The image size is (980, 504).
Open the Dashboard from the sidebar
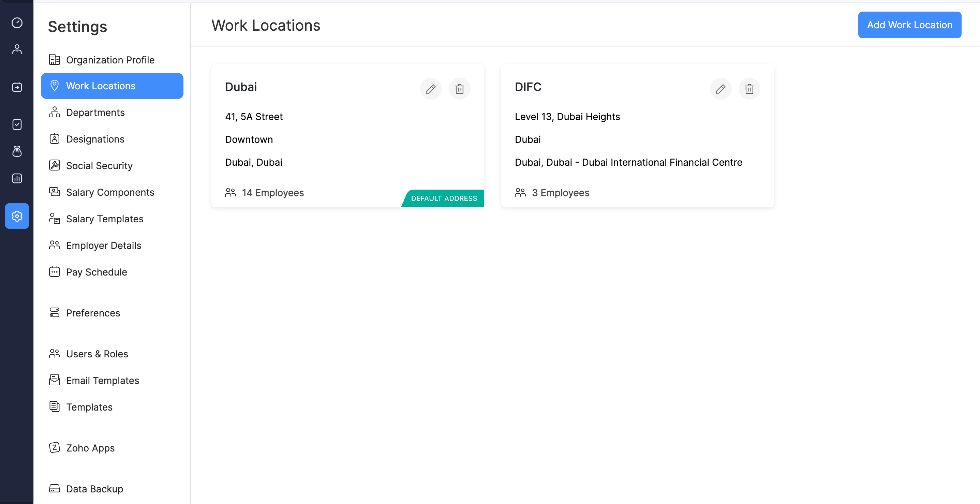click(17, 23)
